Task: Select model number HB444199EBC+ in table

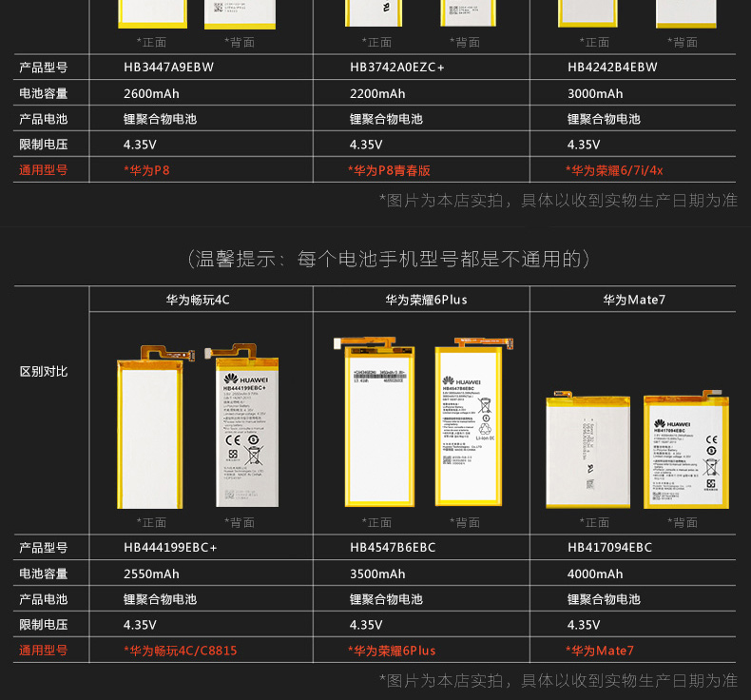Action: (x=170, y=547)
